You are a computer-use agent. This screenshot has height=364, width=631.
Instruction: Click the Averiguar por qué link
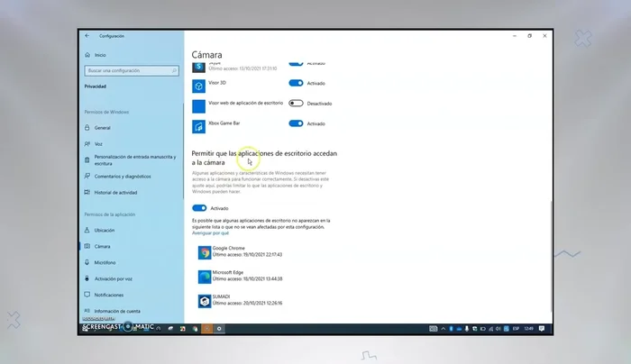(x=210, y=232)
